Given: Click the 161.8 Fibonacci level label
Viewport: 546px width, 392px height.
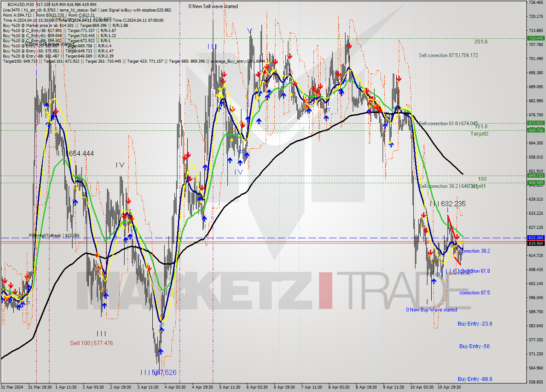Looking at the screenshot, I should pyautogui.click(x=481, y=127).
